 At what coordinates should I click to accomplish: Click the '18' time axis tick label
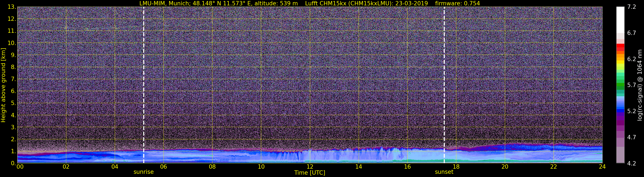pyautogui.click(x=456, y=167)
